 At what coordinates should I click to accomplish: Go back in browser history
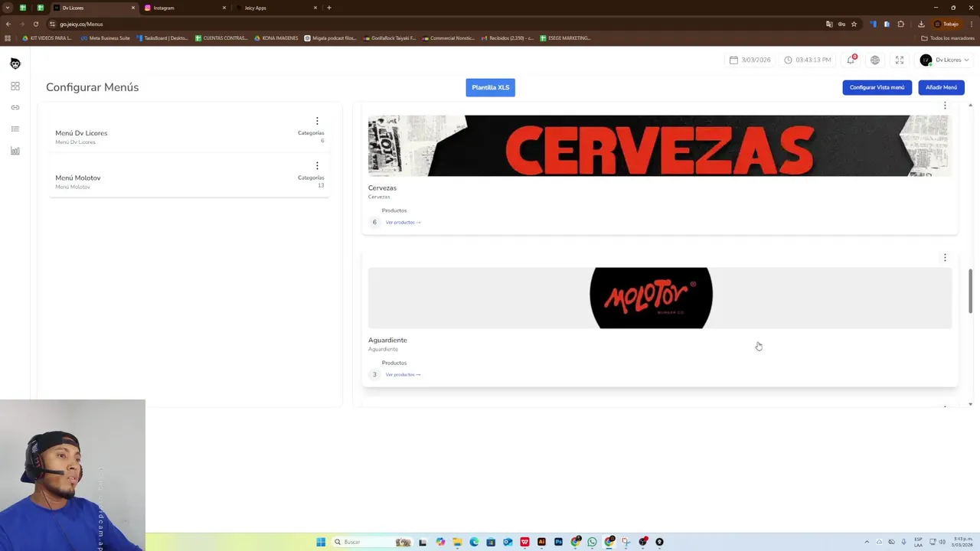tap(8, 24)
